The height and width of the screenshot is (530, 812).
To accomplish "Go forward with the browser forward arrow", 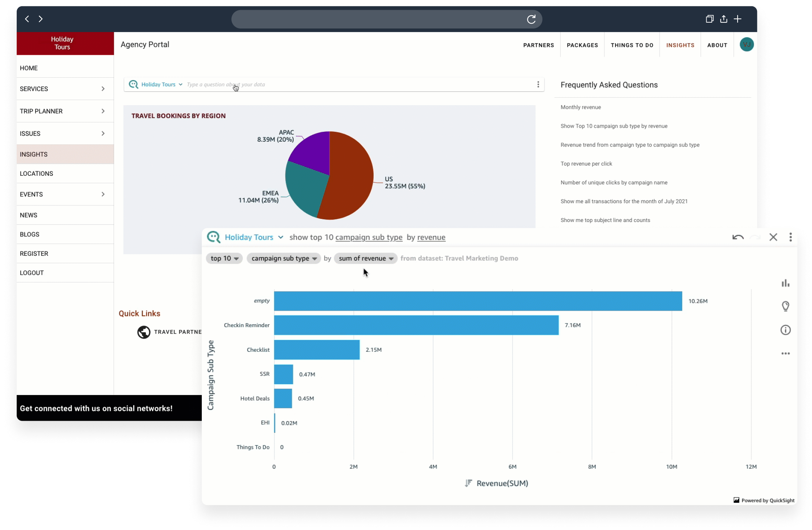I will click(41, 19).
